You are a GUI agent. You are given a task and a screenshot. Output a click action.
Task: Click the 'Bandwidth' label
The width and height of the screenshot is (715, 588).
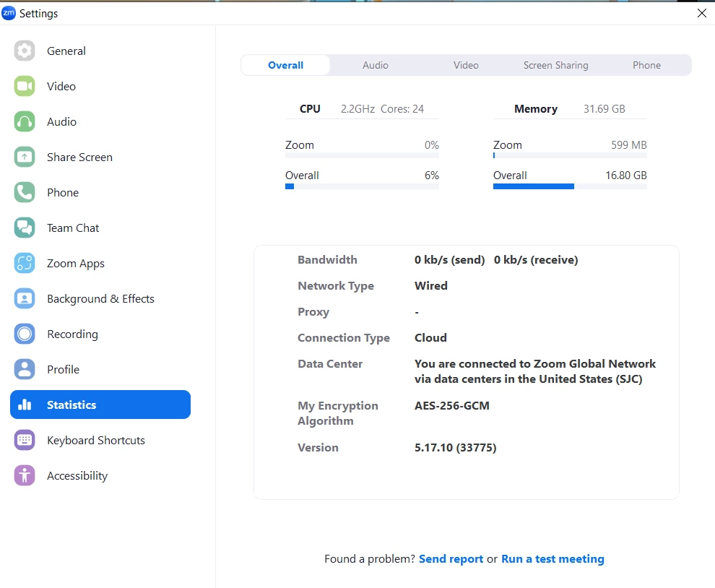click(327, 259)
